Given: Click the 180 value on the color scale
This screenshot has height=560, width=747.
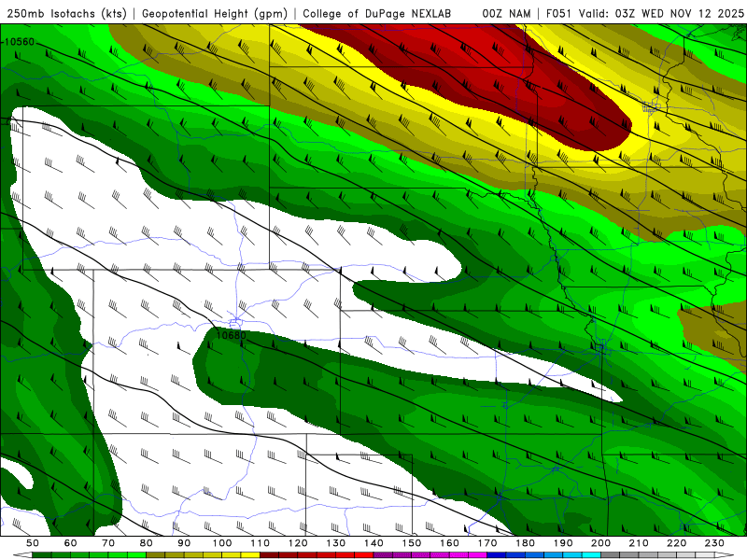Looking at the screenshot, I should pos(525,543).
